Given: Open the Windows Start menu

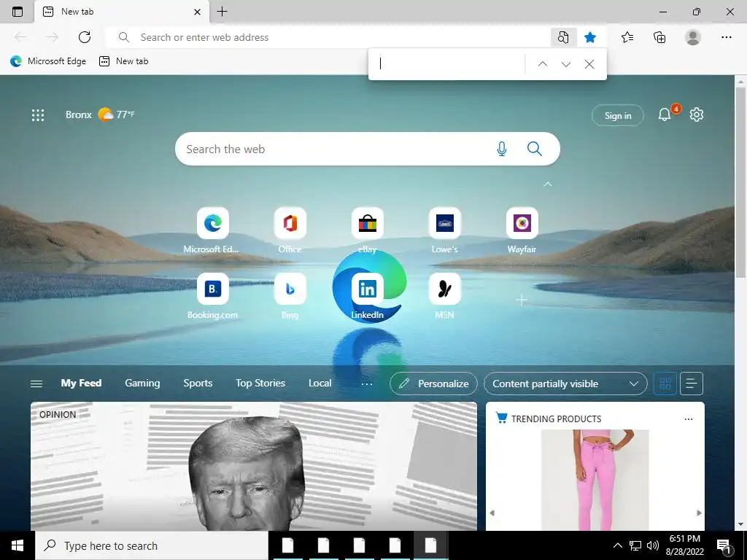Looking at the screenshot, I should tap(18, 545).
